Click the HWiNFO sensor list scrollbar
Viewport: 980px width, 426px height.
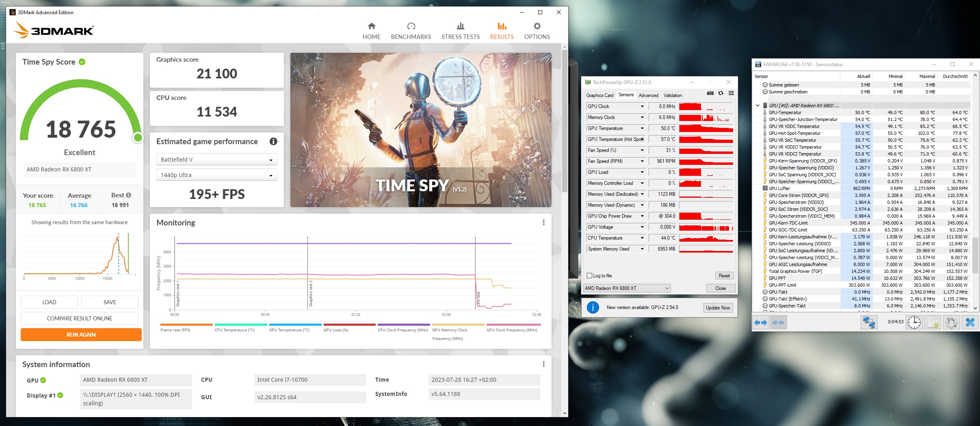click(975, 255)
